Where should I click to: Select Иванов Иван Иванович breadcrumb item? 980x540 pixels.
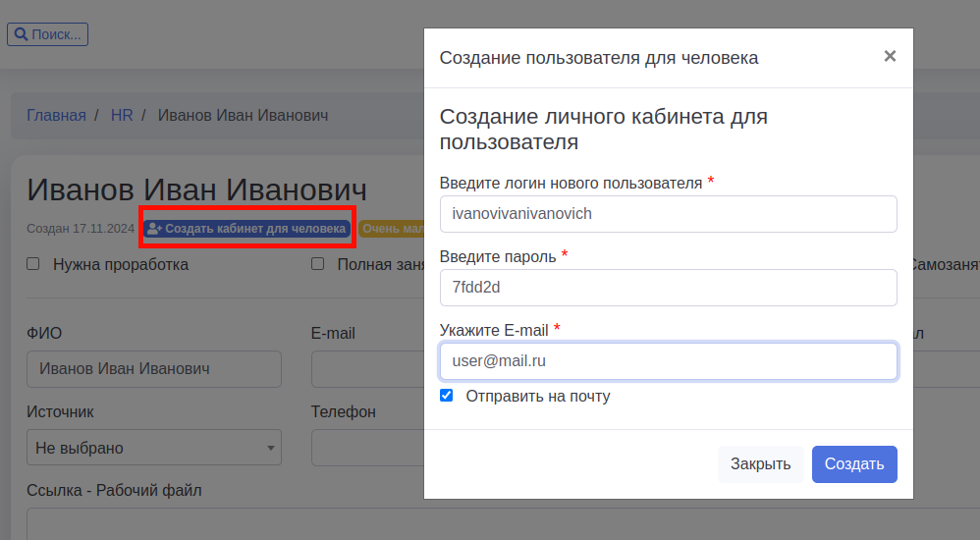coord(243,115)
